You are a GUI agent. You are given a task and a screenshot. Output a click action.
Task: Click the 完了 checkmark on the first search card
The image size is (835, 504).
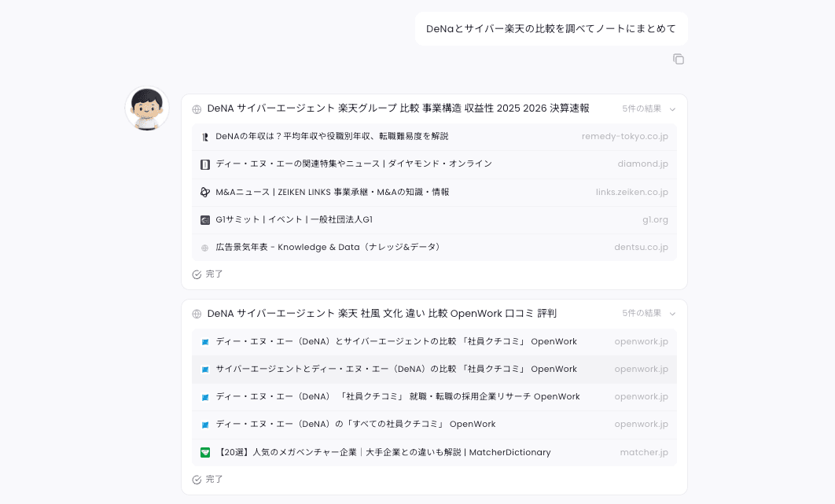point(197,274)
